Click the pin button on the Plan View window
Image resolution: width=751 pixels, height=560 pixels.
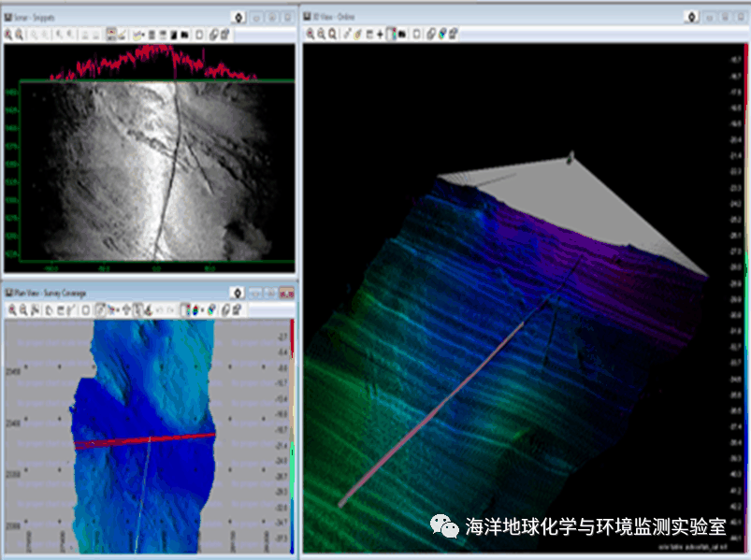tap(238, 292)
